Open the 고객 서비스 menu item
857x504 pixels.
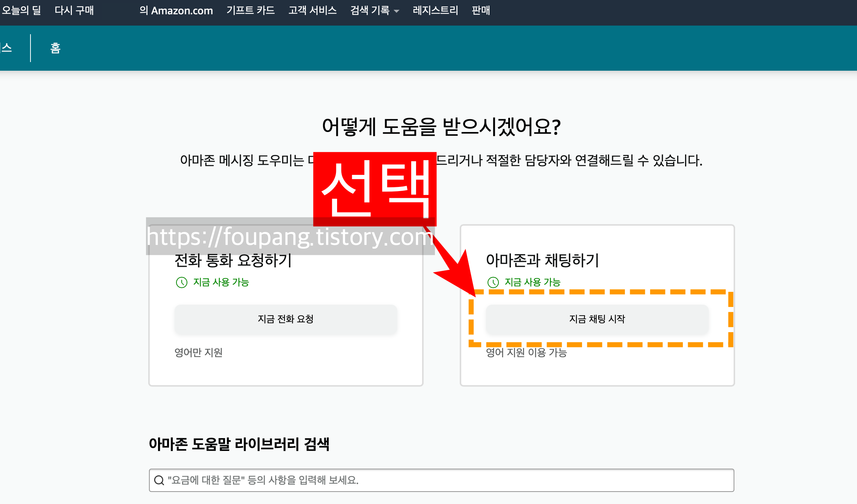(x=312, y=10)
